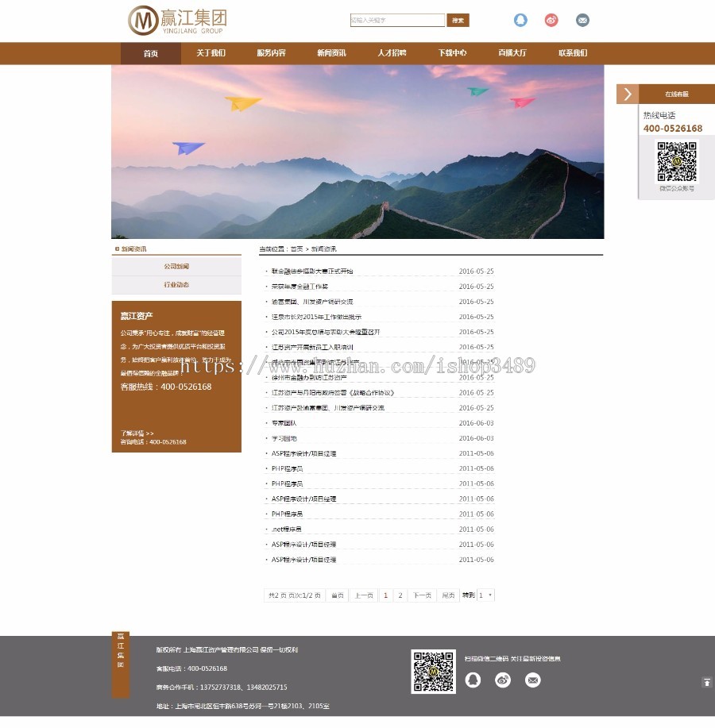The height and width of the screenshot is (728, 715).
Task: Open article 徐州市金融办到访江苏资产
Action: tap(309, 378)
